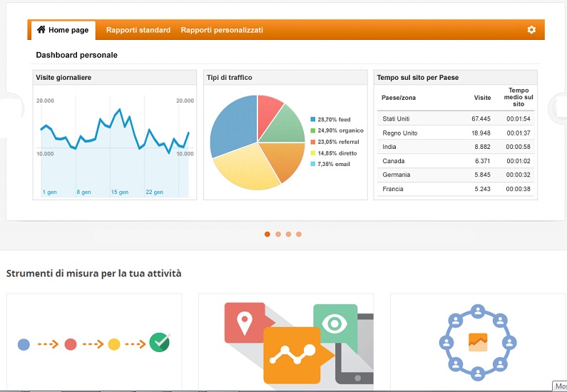Screen dimensions: 567x392
Task: Click the light blue email legend swatch
Action: 313,164
